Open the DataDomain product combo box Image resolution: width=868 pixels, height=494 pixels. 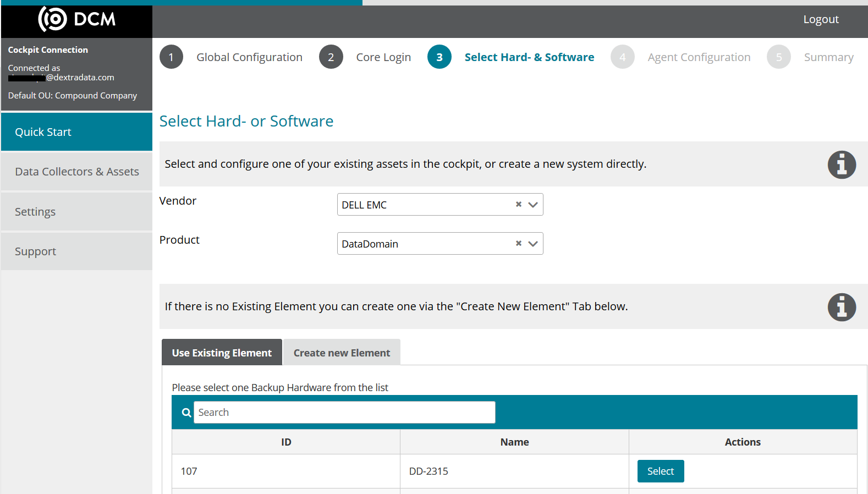tap(440, 244)
